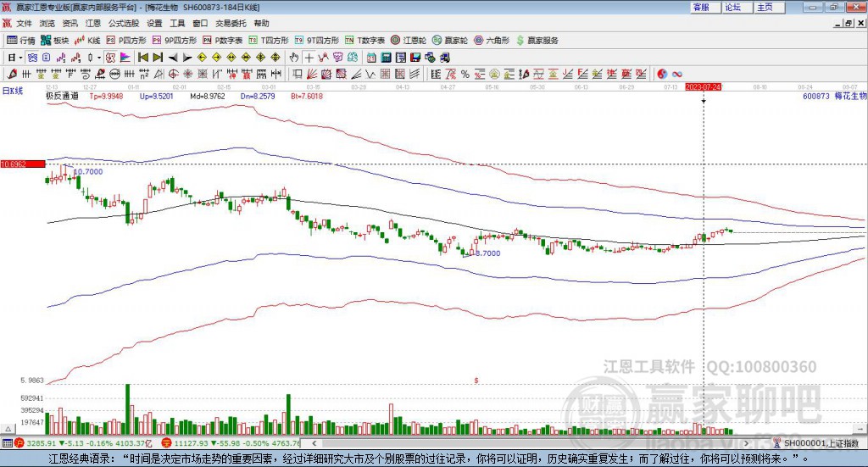Open 赢家服务 with the dollar icon

coord(537,41)
